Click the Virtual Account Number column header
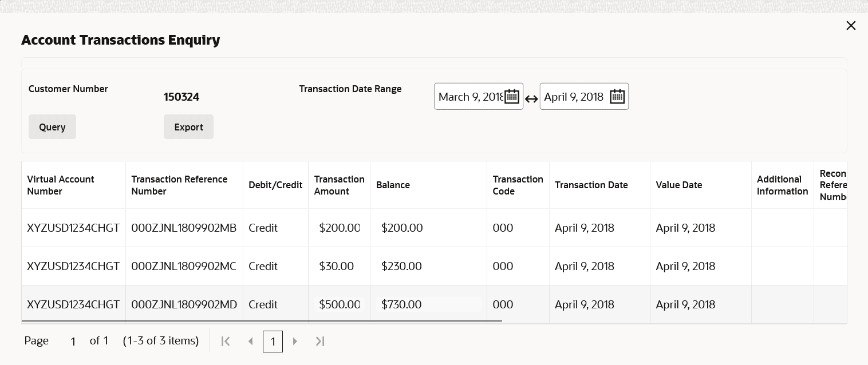Viewport: 868px width, 365px height. pyautogui.click(x=61, y=185)
